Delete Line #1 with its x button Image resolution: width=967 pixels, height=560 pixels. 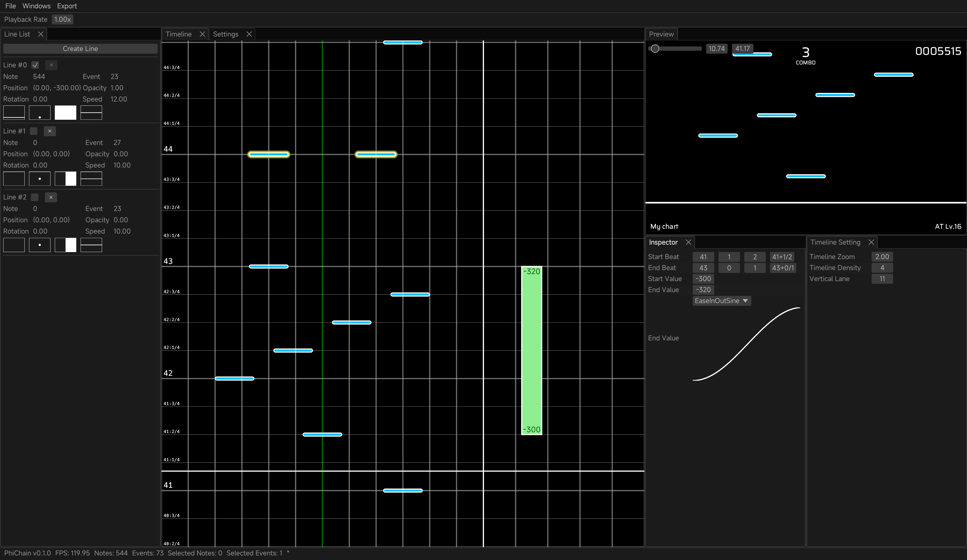tap(50, 131)
